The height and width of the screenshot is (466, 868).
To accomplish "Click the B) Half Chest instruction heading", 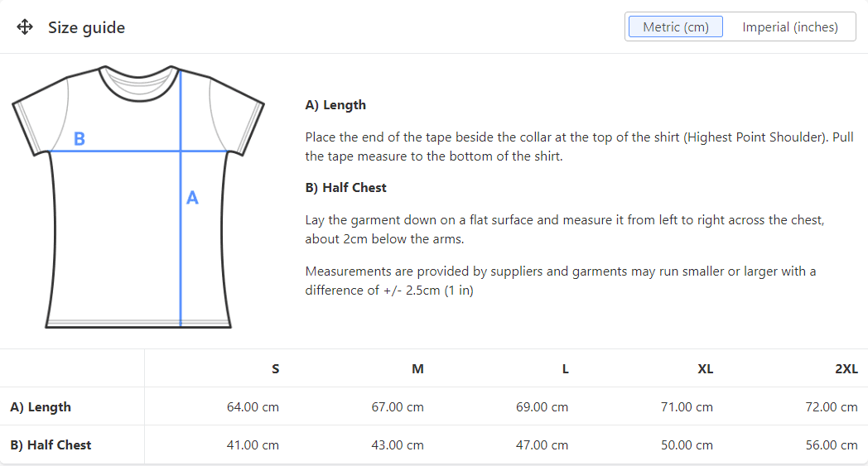I will 345,188.
